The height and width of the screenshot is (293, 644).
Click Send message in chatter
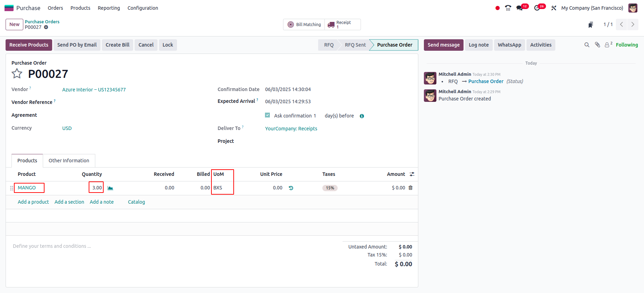444,45
